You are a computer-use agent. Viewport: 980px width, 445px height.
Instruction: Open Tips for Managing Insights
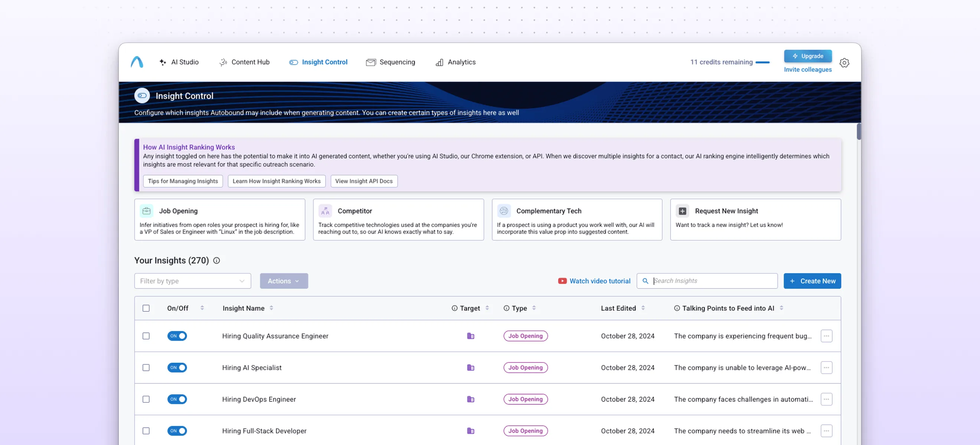[x=183, y=181]
